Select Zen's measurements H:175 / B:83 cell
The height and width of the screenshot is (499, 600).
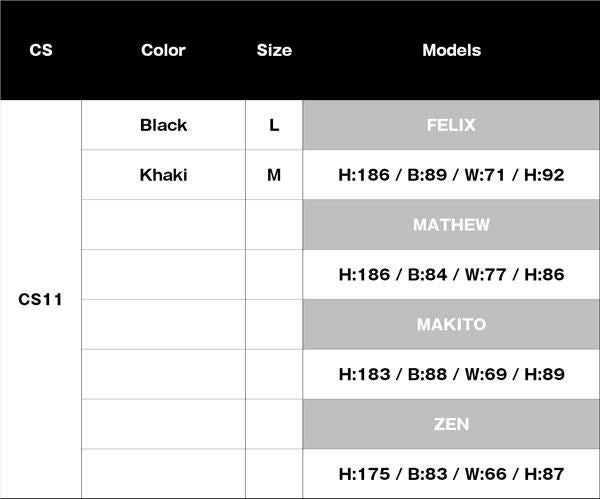coord(451,474)
